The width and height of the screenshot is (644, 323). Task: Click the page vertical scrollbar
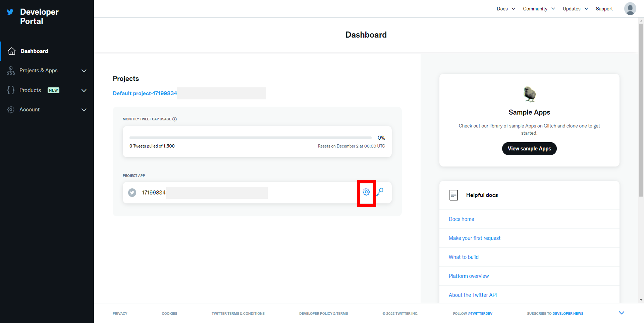click(x=641, y=110)
